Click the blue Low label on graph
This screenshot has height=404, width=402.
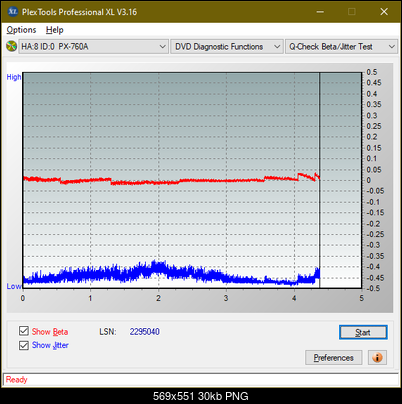[x=14, y=286]
